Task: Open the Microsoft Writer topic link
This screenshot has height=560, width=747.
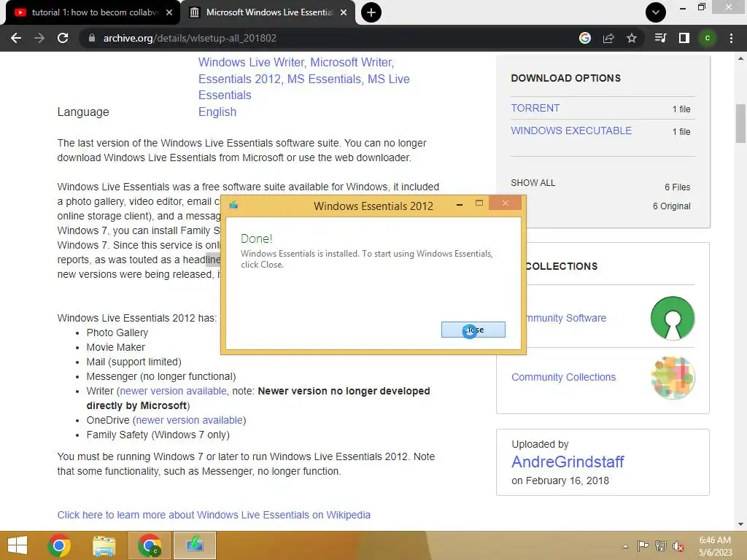Action: pyautogui.click(x=352, y=63)
